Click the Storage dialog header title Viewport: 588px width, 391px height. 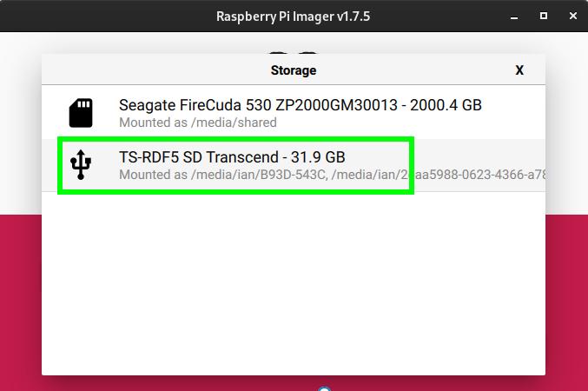[294, 70]
